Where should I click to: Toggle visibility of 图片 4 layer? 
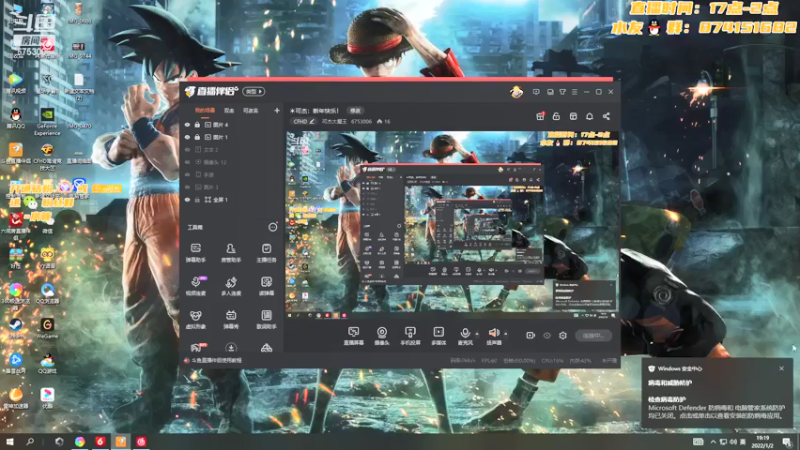(187, 125)
